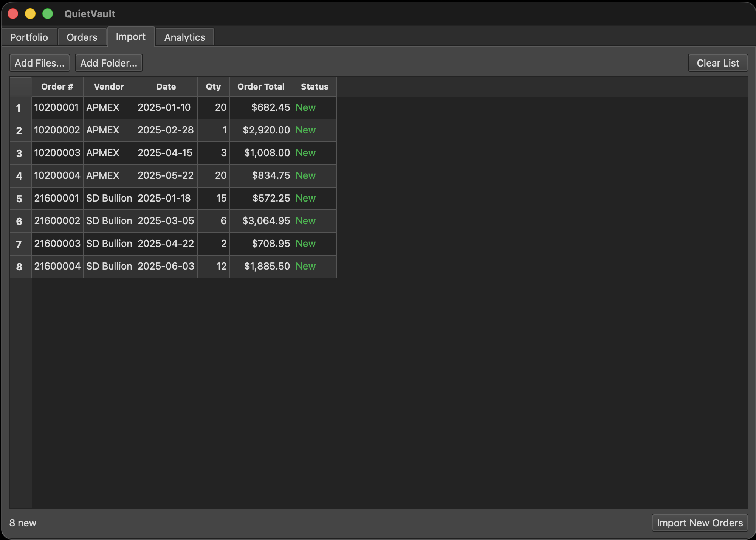The image size is (756, 540).
Task: Select order number 10200002 cell
Action: coord(57,130)
